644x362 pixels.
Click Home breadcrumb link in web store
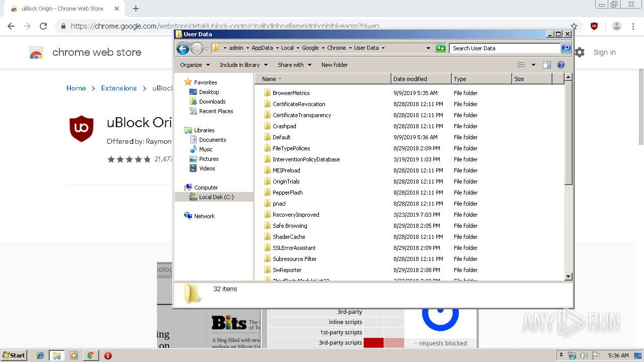[x=76, y=88]
